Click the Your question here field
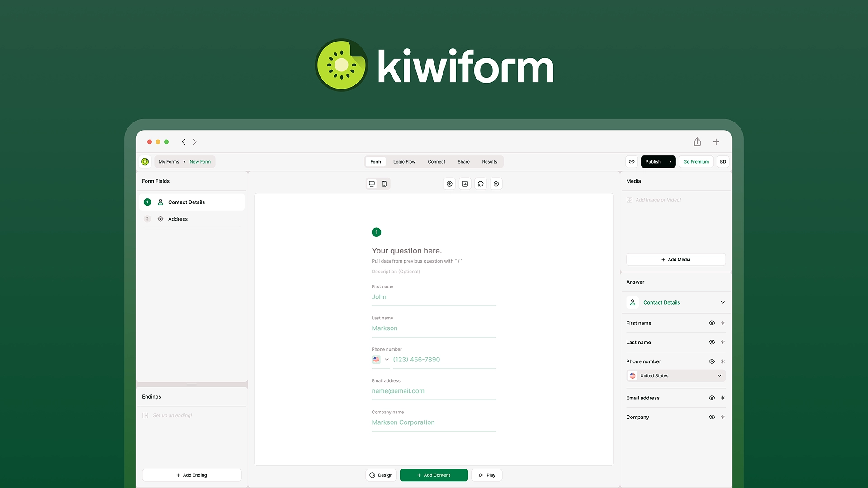Screen dimensions: 868x488 (x=406, y=251)
